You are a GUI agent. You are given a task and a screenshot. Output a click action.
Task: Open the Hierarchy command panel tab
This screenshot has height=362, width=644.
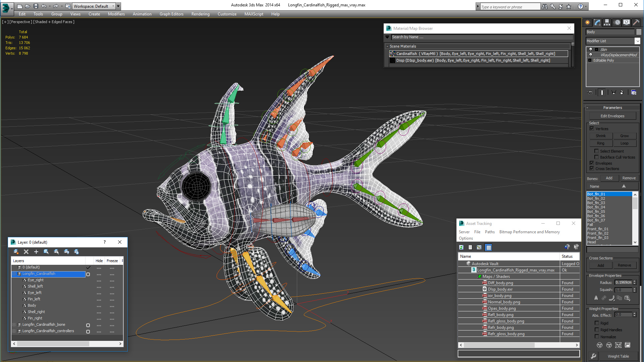click(607, 22)
